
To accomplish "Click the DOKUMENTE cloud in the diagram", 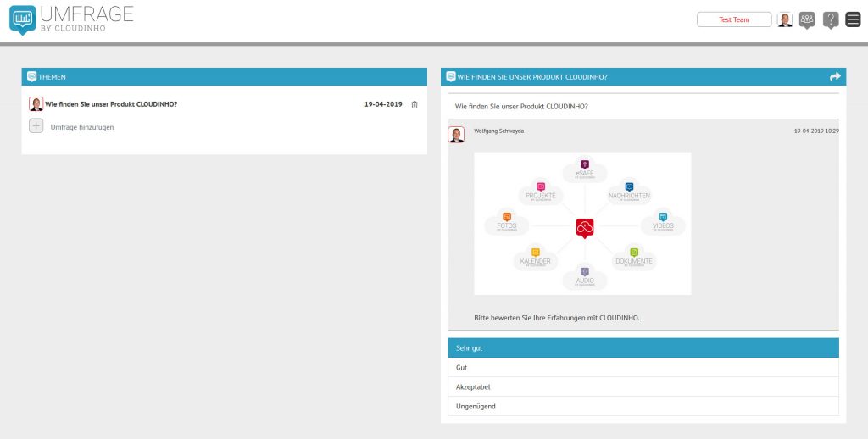I will 634,258.
